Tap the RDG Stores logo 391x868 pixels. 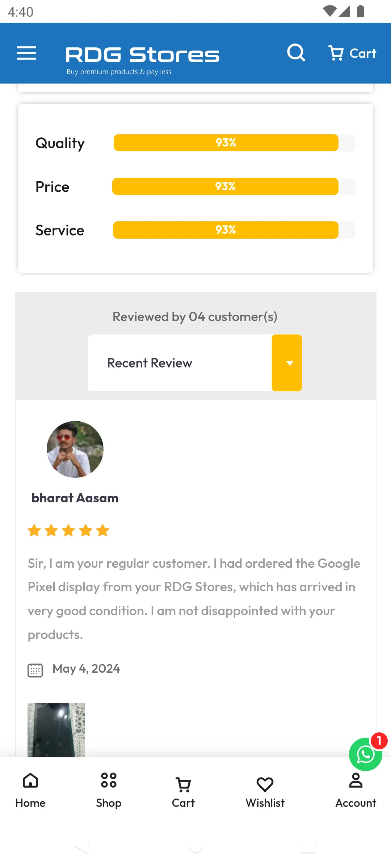click(142, 55)
